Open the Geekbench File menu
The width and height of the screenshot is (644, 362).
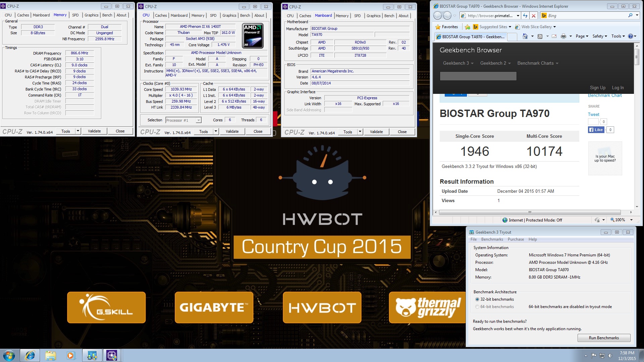[x=474, y=239]
